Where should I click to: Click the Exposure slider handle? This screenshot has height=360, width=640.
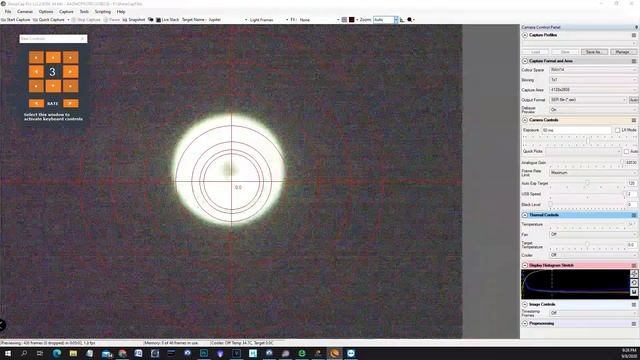(588, 141)
